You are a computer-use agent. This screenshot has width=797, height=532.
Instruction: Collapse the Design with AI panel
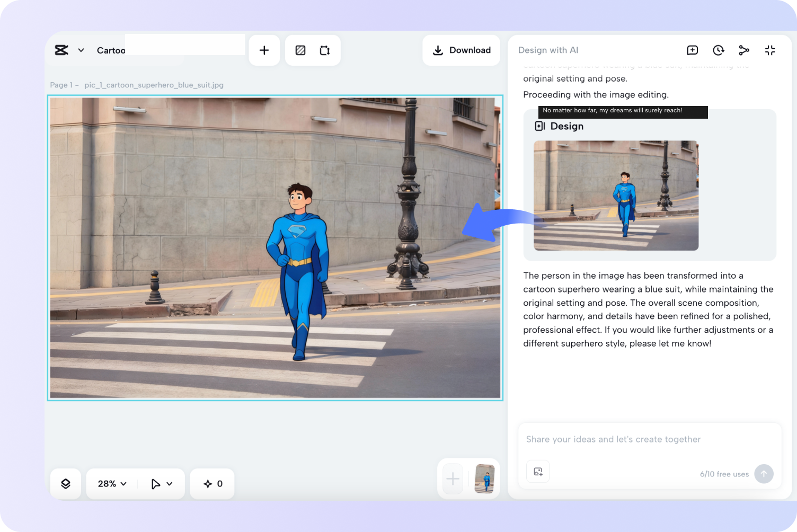(x=770, y=50)
